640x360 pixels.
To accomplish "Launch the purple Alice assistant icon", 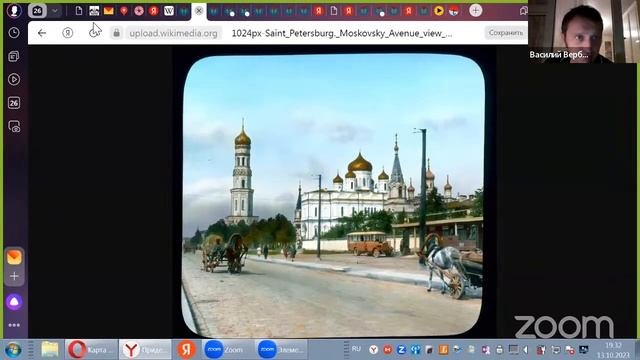I will click(x=14, y=302).
